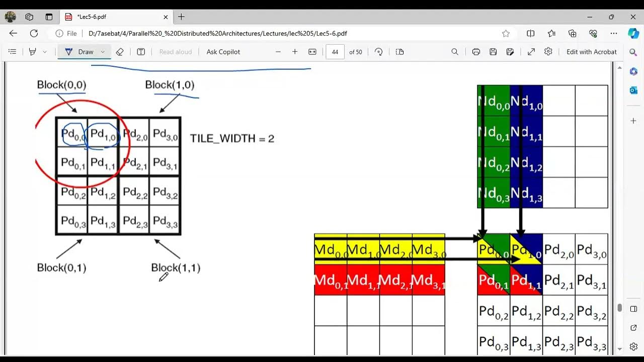Rotate the PDF page
The image size is (644, 362).
[x=379, y=52]
